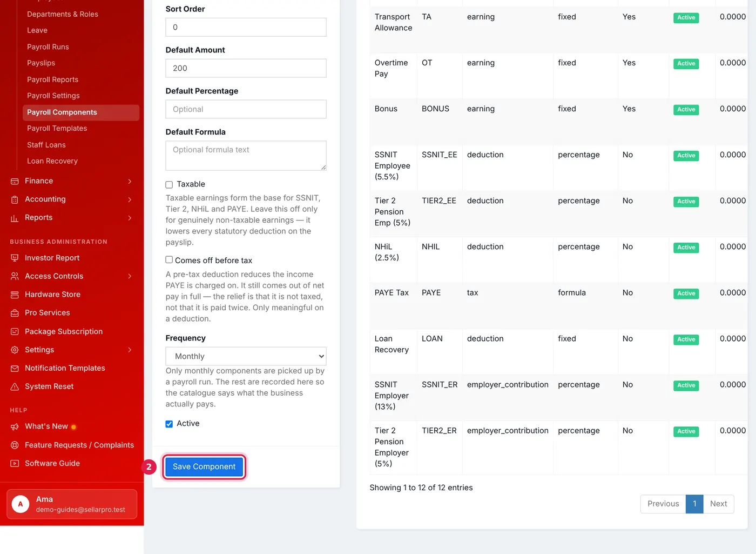Tick the Comes off before tax checkbox
This screenshot has height=554, width=756.
pyautogui.click(x=169, y=260)
